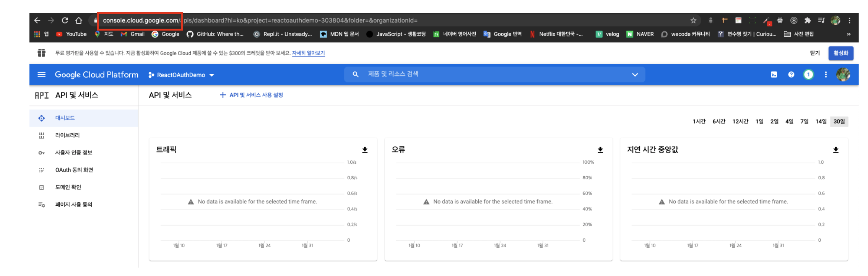Select the 12시간 time range
868x276 pixels.
740,121
